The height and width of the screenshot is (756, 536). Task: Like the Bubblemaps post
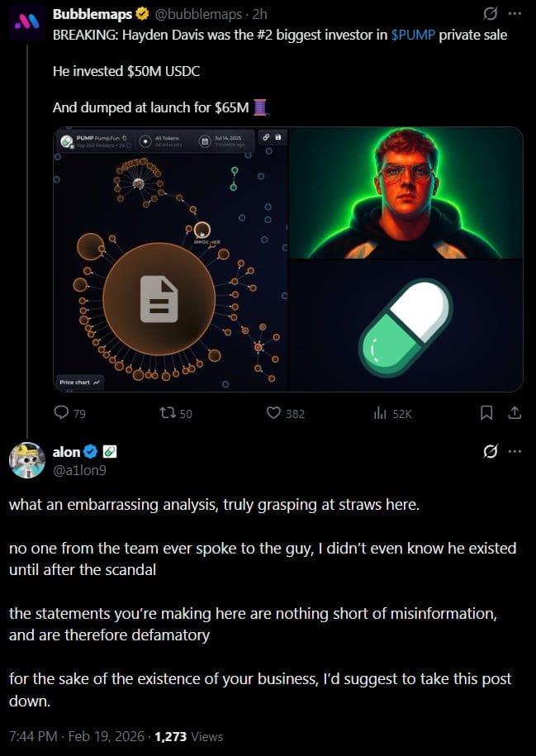coord(286,413)
